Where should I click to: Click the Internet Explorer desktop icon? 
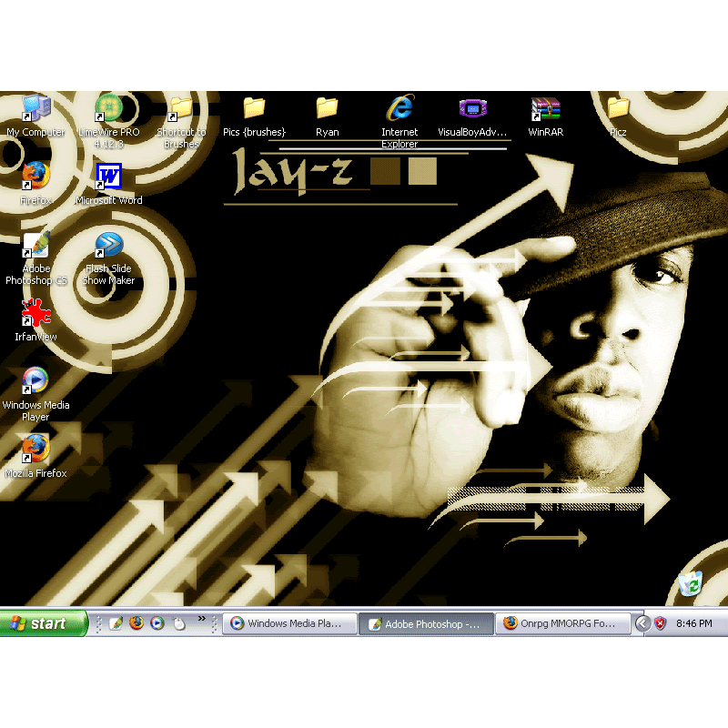pos(399,110)
